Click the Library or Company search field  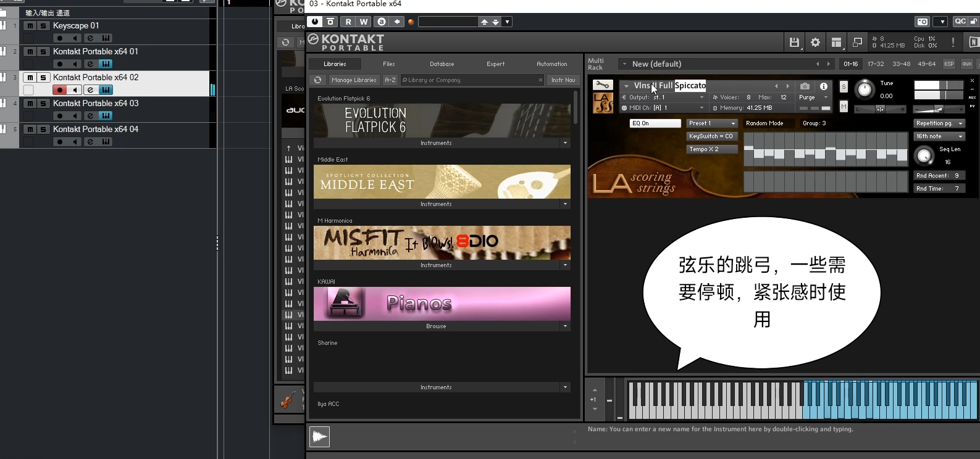tap(472, 80)
